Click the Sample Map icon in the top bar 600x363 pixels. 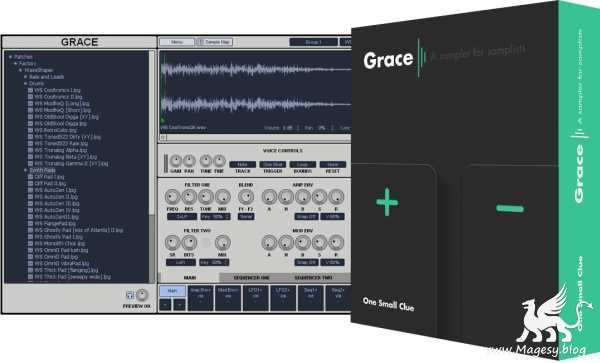coord(199,42)
